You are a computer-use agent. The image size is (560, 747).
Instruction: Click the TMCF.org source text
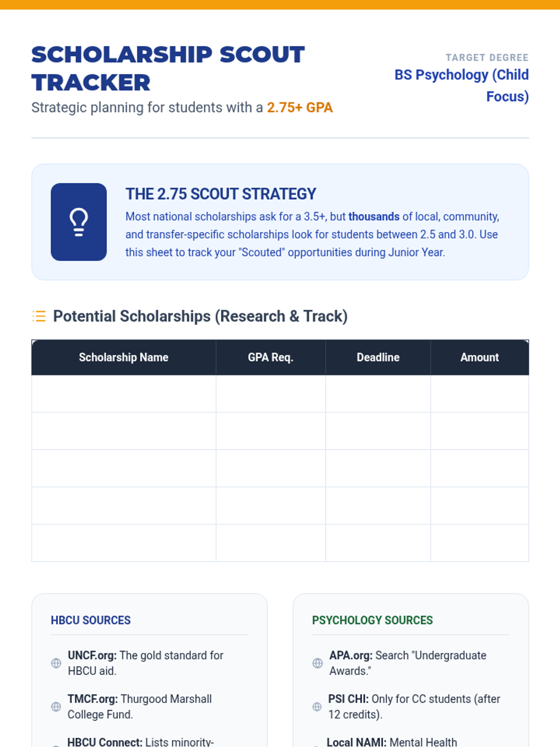140,706
